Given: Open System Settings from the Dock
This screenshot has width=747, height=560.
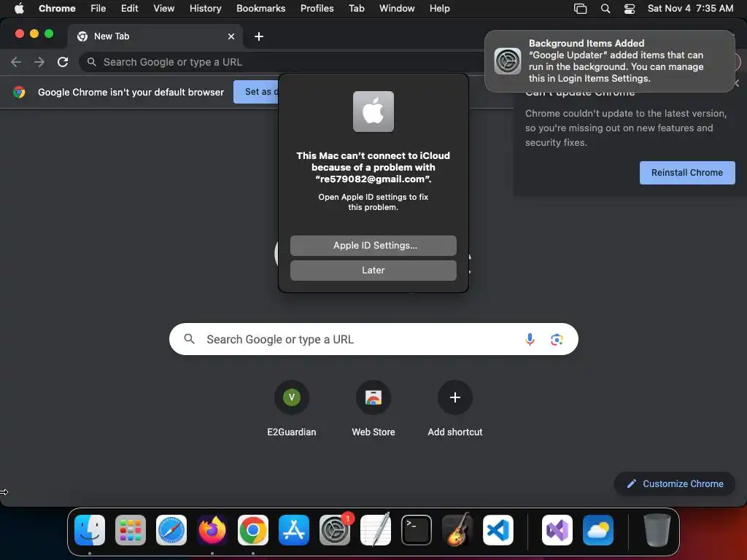Looking at the screenshot, I should [335, 529].
